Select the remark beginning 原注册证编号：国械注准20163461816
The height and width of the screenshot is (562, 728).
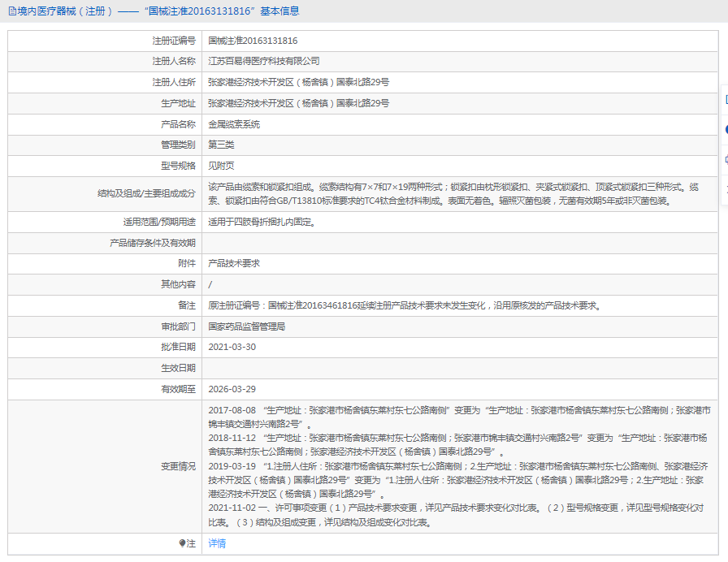coord(405,305)
